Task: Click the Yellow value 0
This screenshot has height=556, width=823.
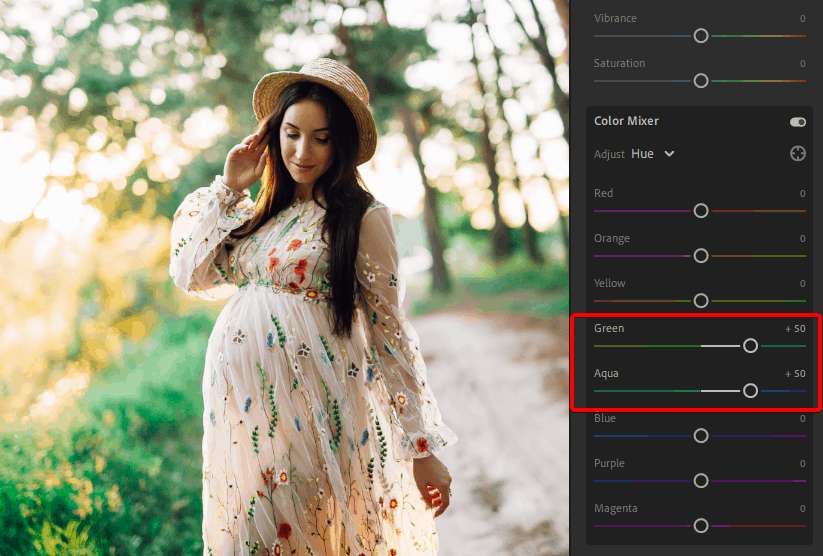Action: pos(803,284)
